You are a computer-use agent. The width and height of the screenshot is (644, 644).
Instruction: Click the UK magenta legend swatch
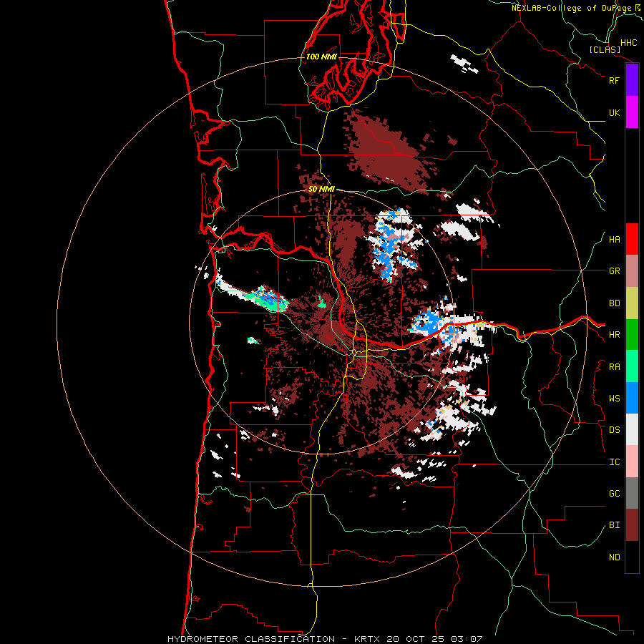[632, 112]
